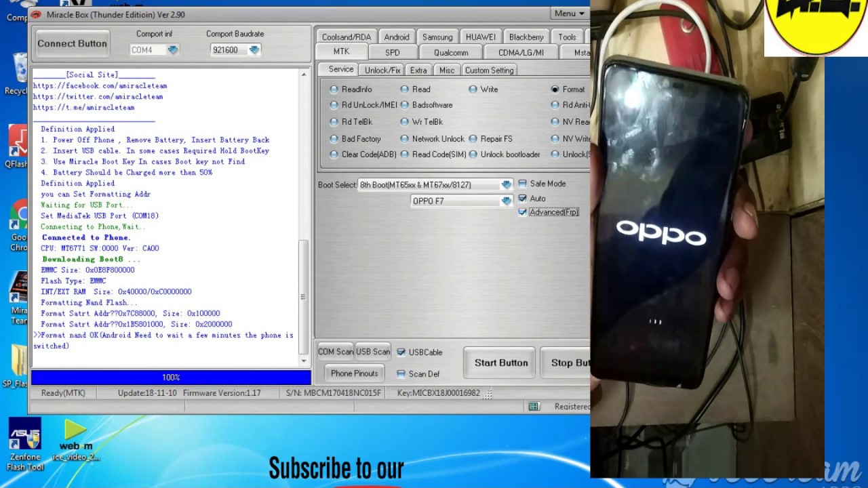
Task: Toggle the Safe Mode checkbox
Action: [542, 184]
